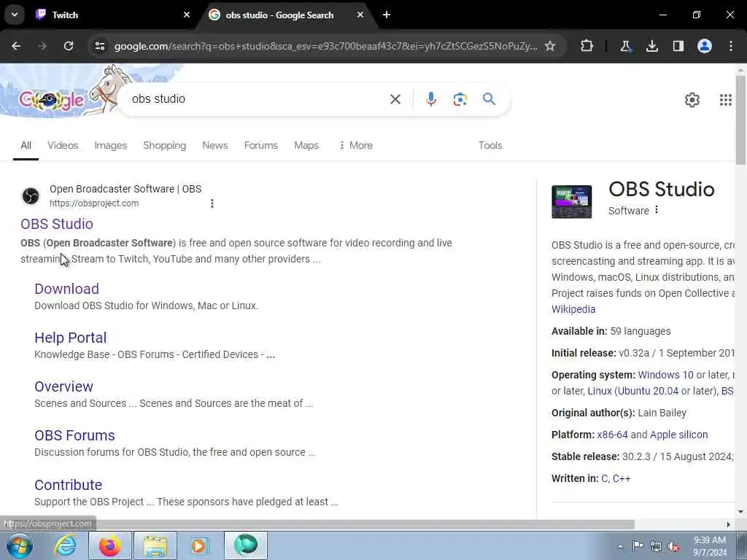Click the OBS Studio knowledge panel thumbnail
747x560 pixels.
572,202
